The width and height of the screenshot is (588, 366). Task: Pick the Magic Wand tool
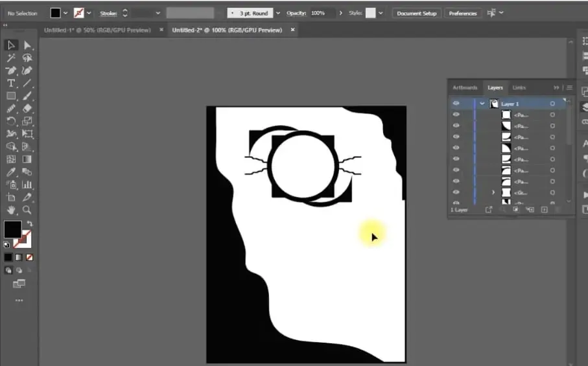click(x=11, y=58)
